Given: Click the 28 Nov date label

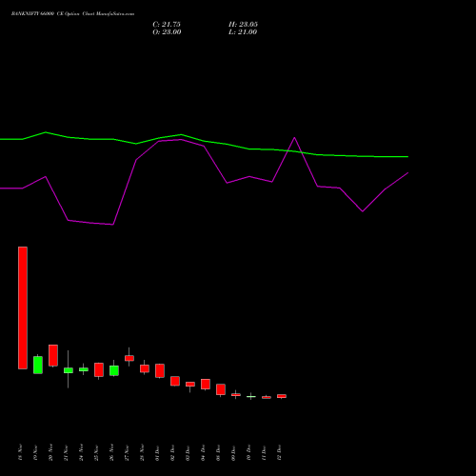Looking at the screenshot, I should [x=142, y=452].
